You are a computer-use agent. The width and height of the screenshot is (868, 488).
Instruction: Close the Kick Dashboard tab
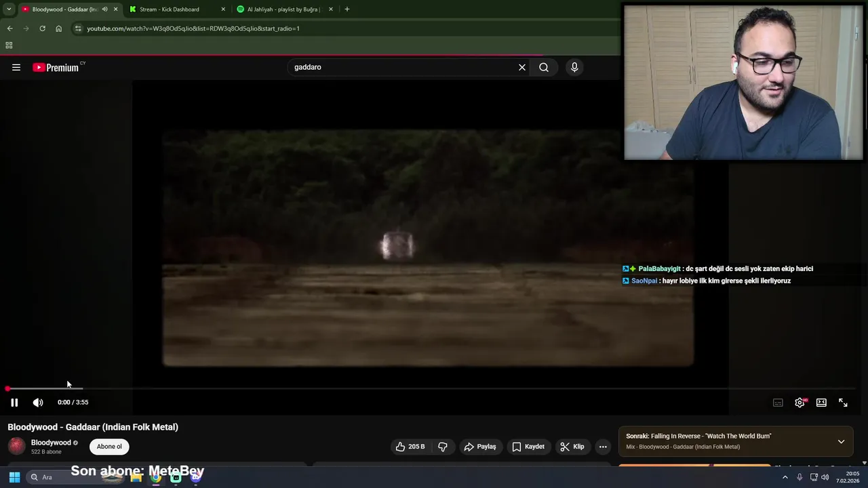point(223,9)
